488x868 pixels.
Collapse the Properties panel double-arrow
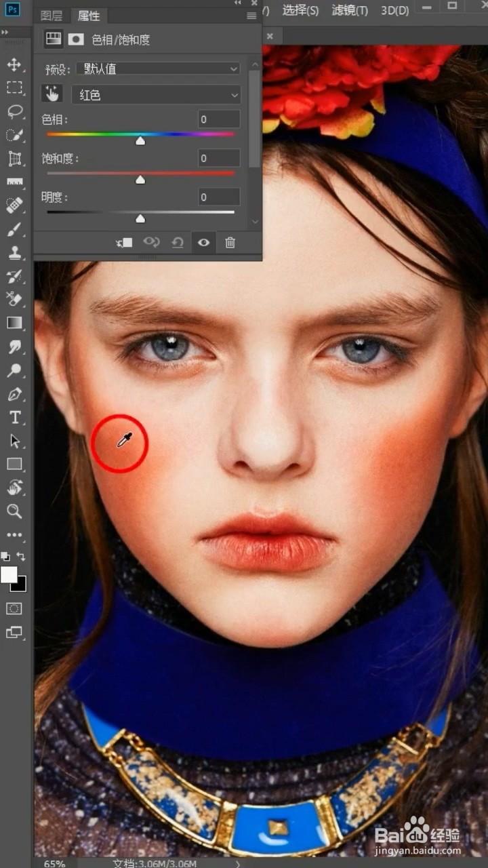click(238, 3)
